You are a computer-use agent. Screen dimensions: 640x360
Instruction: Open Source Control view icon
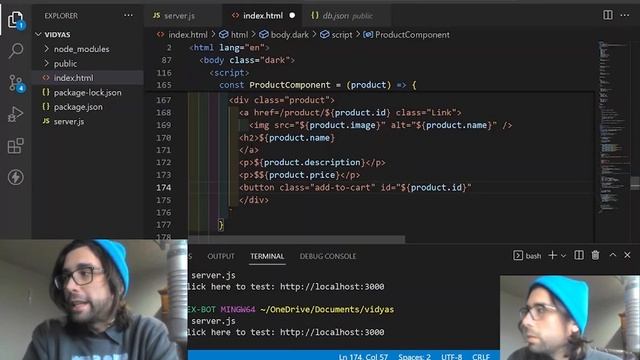tap(16, 83)
